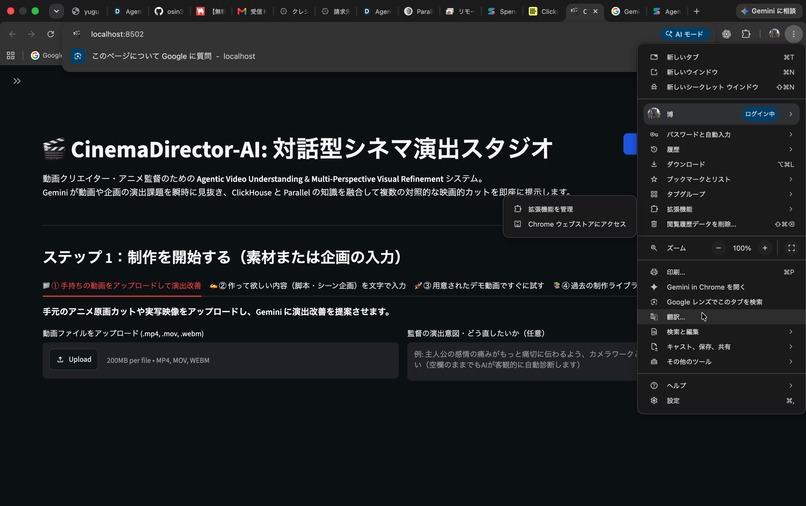Expand ヘルプ submenu
The width and height of the screenshot is (806, 506).
coord(721,385)
